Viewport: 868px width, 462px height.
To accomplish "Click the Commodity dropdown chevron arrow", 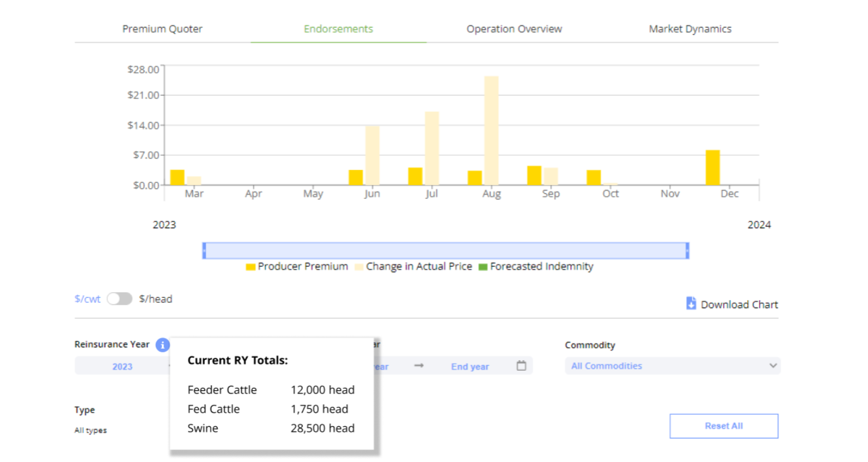I will click(773, 366).
